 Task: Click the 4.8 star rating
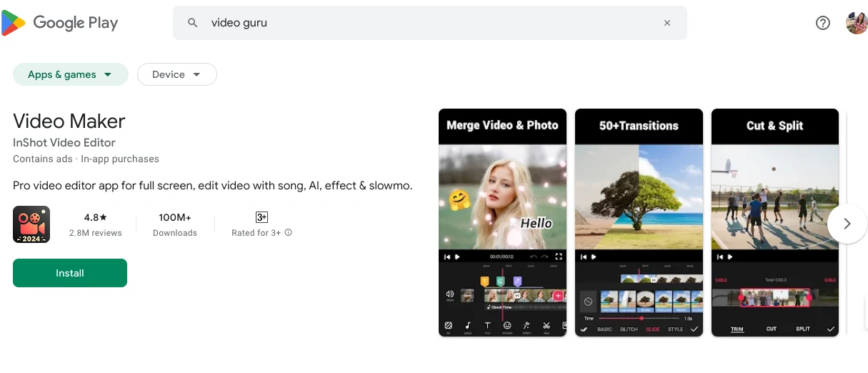[96, 217]
